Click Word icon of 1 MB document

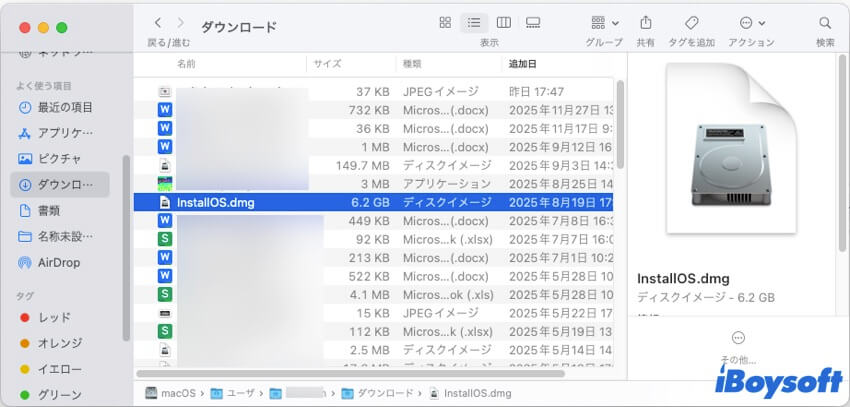coord(165,147)
